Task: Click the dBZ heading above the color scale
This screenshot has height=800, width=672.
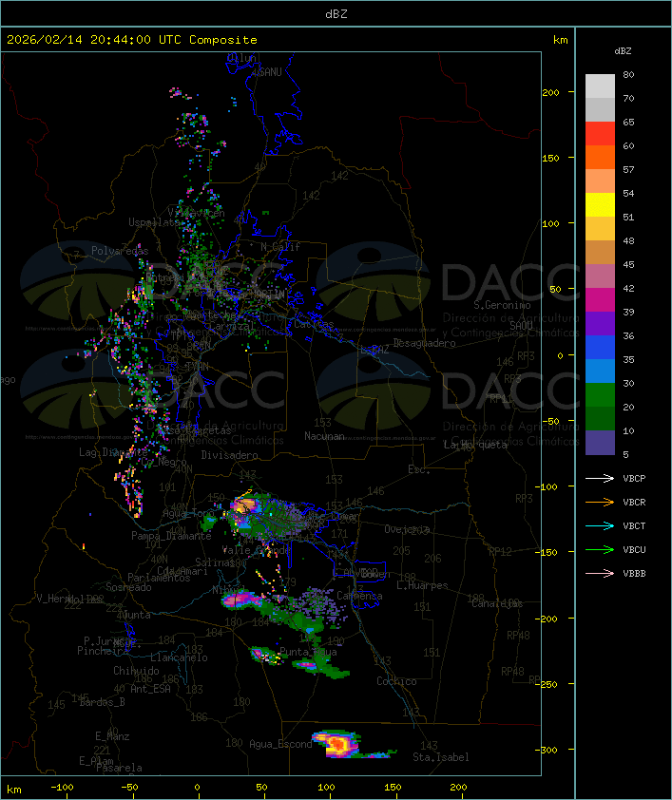Action: pyautogui.click(x=623, y=51)
